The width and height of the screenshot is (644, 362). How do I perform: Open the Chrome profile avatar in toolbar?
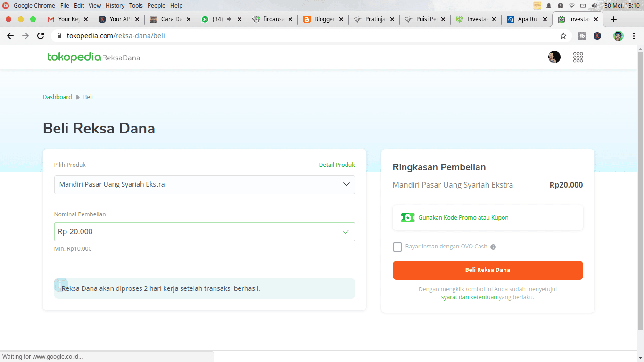point(619,36)
